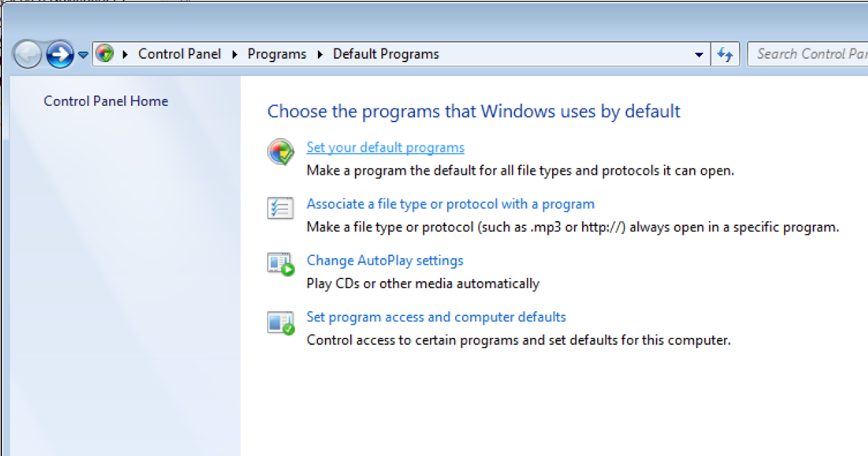
Task: Click the program access and defaults icon
Action: click(280, 322)
